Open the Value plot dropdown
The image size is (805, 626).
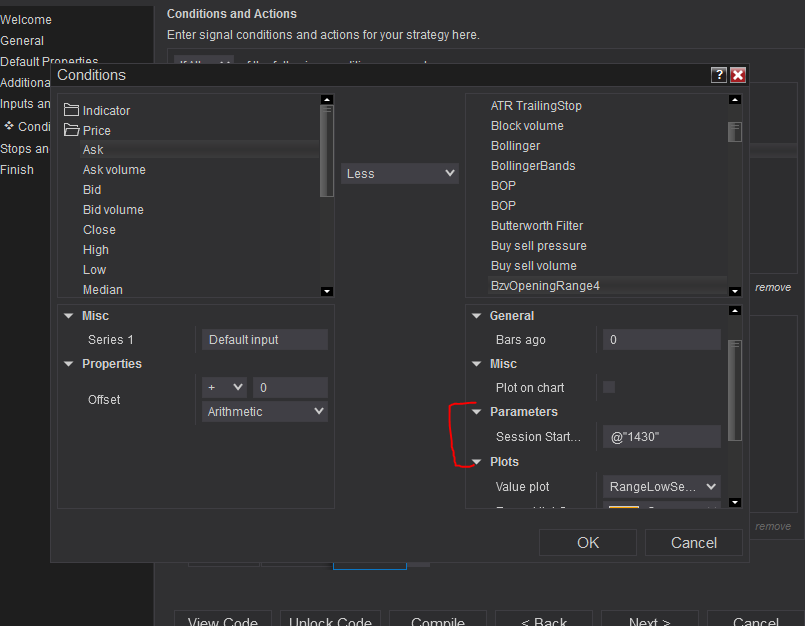point(662,487)
